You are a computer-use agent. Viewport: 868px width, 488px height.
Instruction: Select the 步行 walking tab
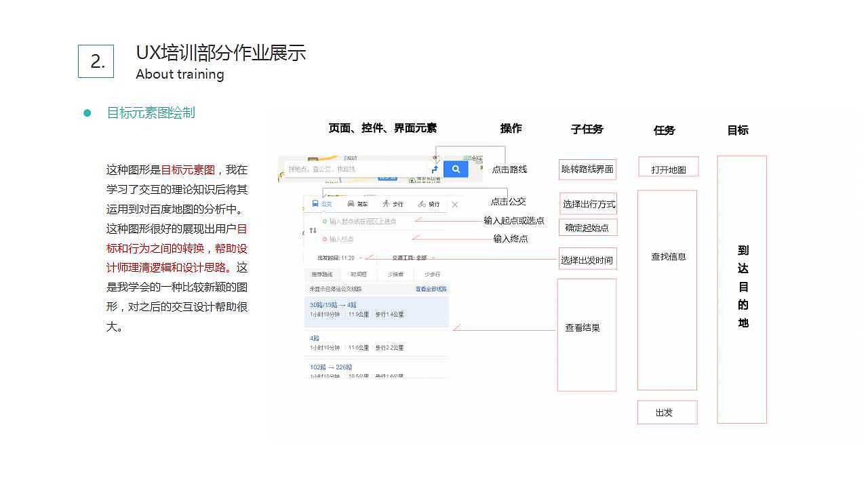tap(393, 204)
